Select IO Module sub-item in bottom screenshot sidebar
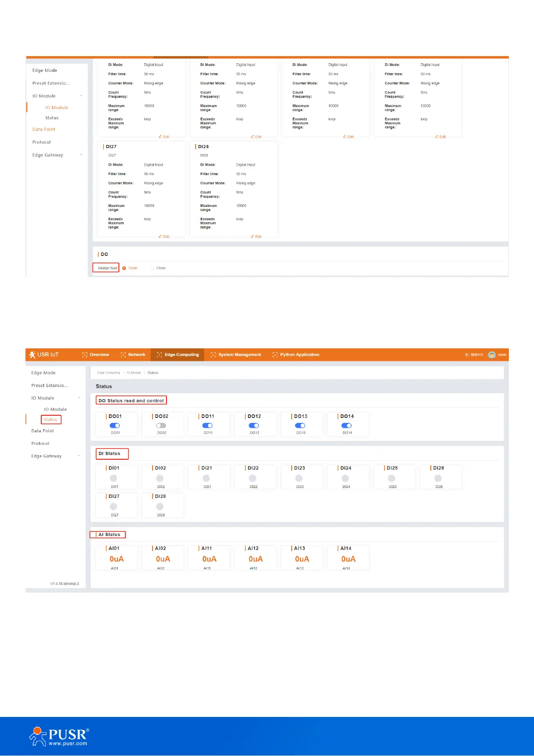 (x=55, y=409)
